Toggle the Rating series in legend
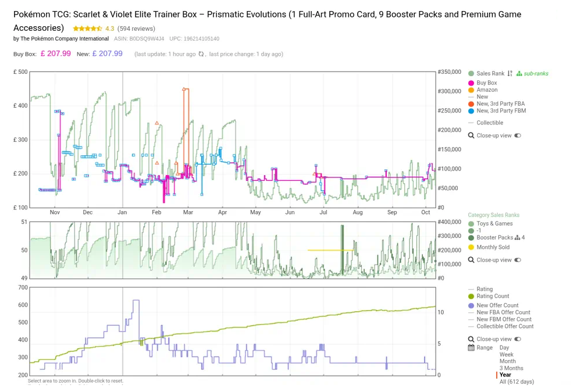This screenshot has height=392, width=584. point(480,289)
